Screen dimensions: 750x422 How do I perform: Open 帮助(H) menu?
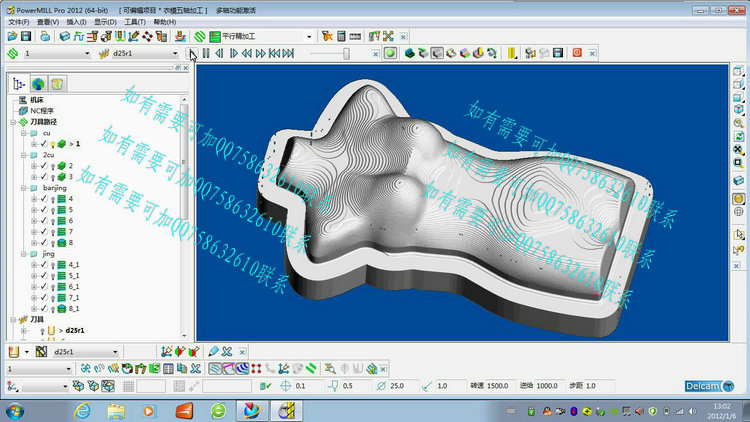coord(165,22)
